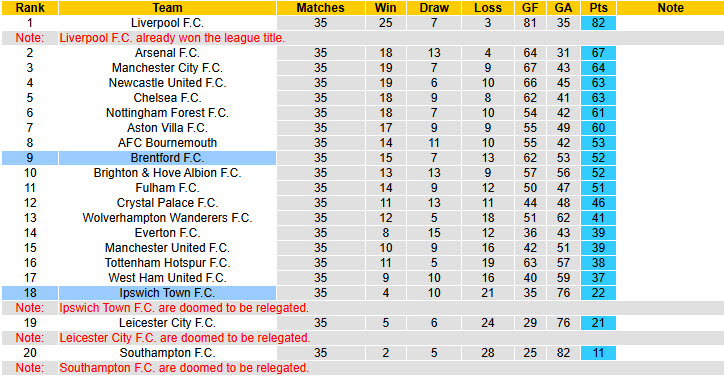Click the Pts column header
This screenshot has height=377, width=724.
click(x=598, y=8)
